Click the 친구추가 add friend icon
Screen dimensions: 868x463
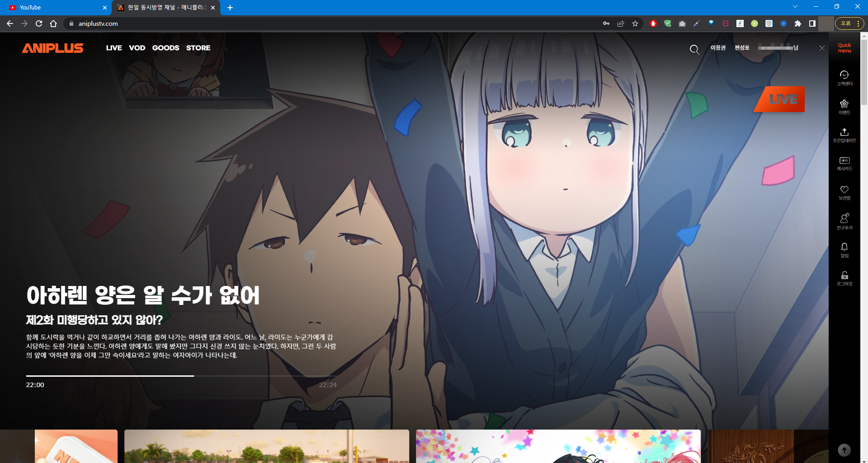(x=844, y=221)
